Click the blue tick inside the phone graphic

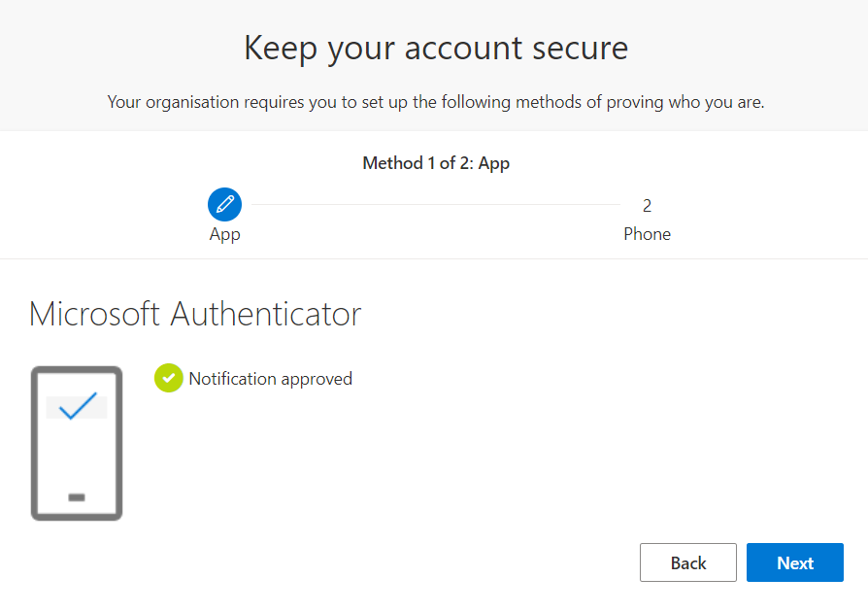point(78,406)
